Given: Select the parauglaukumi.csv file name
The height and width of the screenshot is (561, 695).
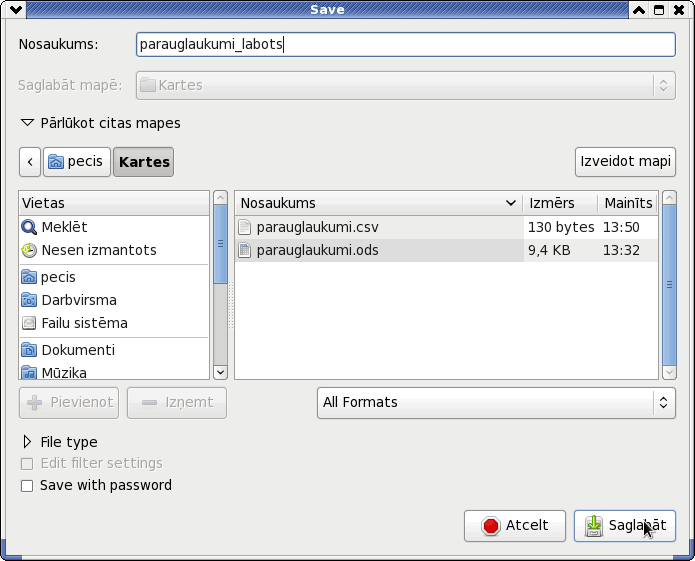Looking at the screenshot, I should [317, 227].
